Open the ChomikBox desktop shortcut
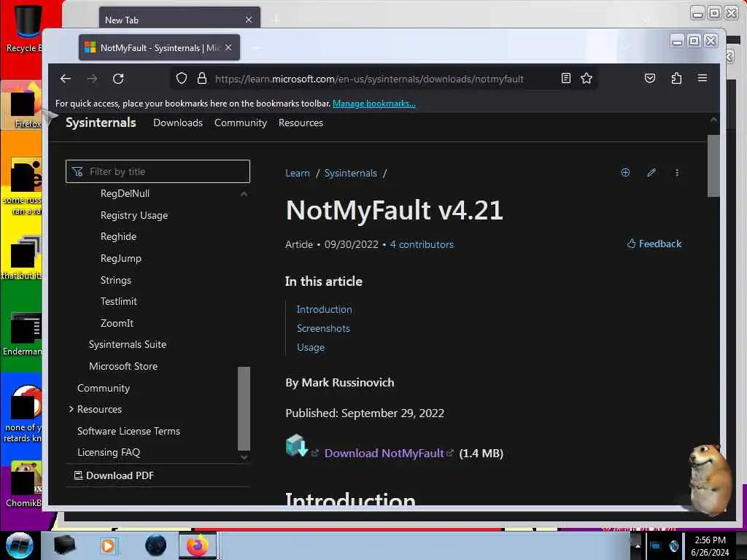Image resolution: width=747 pixels, height=560 pixels. [x=24, y=483]
